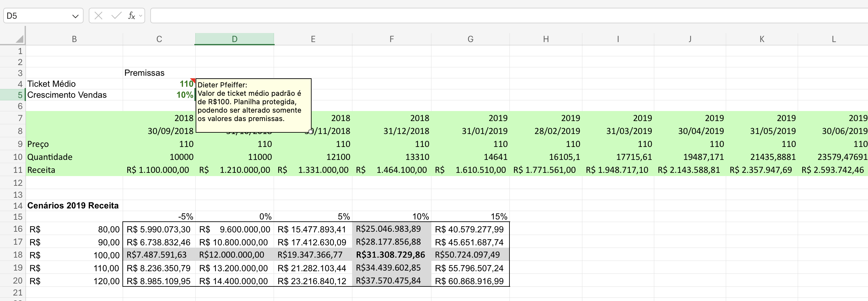Select the bold R$31.308.729,86 cell
The image size is (868, 301).
[392, 254]
